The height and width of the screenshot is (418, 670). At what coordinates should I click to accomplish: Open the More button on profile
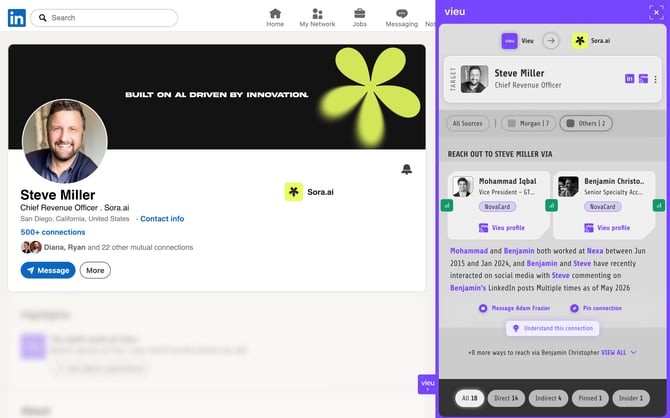(x=95, y=270)
